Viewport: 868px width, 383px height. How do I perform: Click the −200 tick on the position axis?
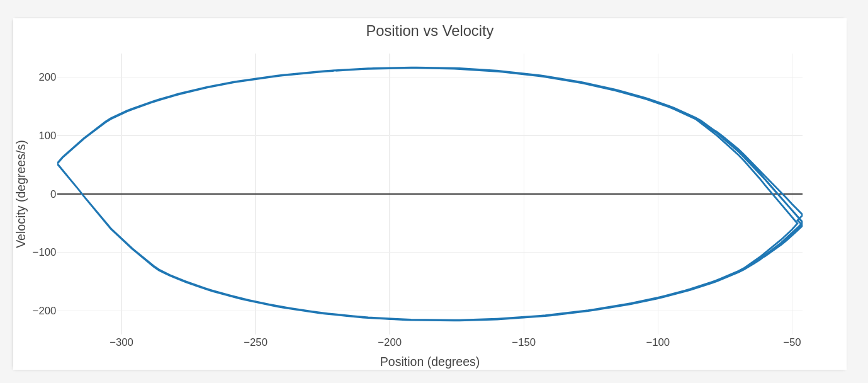[x=390, y=343]
